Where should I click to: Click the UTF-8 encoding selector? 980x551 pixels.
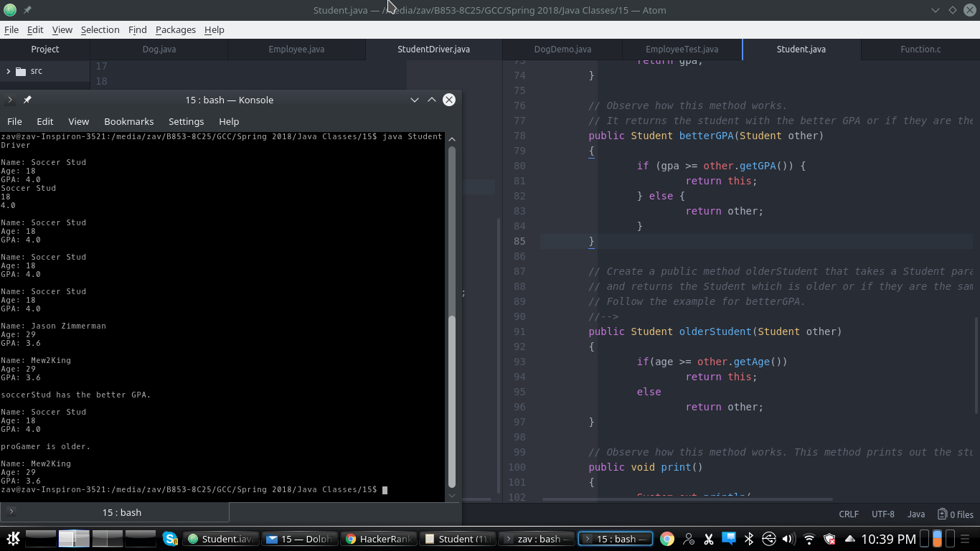tap(883, 514)
